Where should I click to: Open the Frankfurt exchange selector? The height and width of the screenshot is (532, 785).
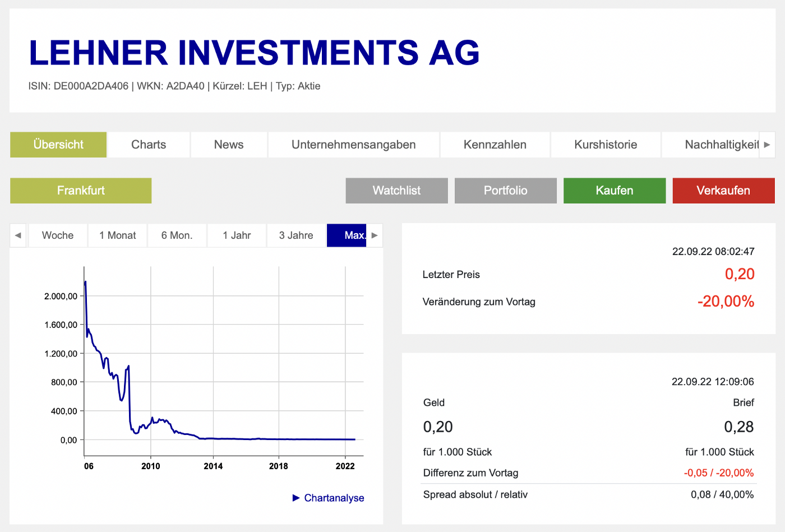pos(81,191)
